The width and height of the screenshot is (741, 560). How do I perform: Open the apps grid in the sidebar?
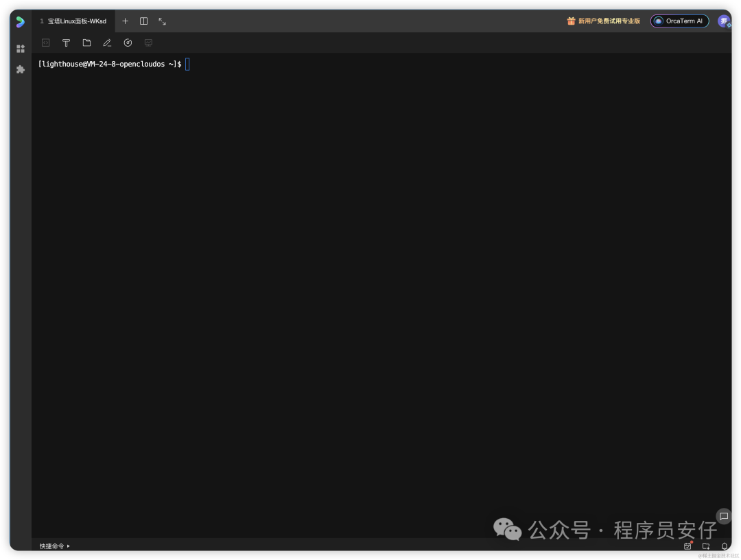click(21, 49)
